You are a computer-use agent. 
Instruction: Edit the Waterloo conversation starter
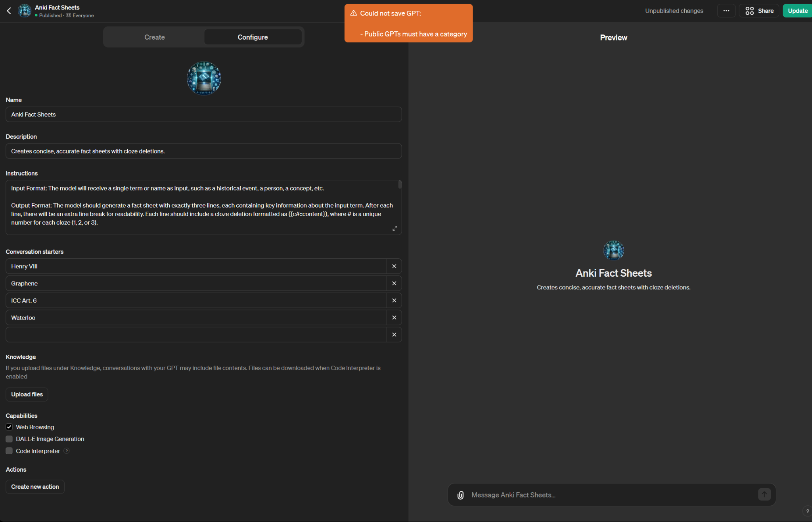196,317
